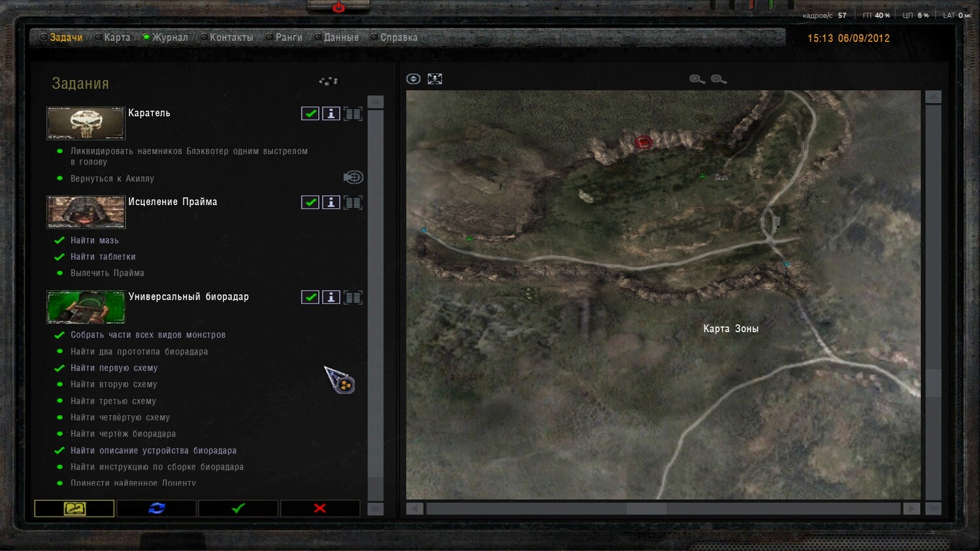Show completed tasks with green check button

pos(238,508)
